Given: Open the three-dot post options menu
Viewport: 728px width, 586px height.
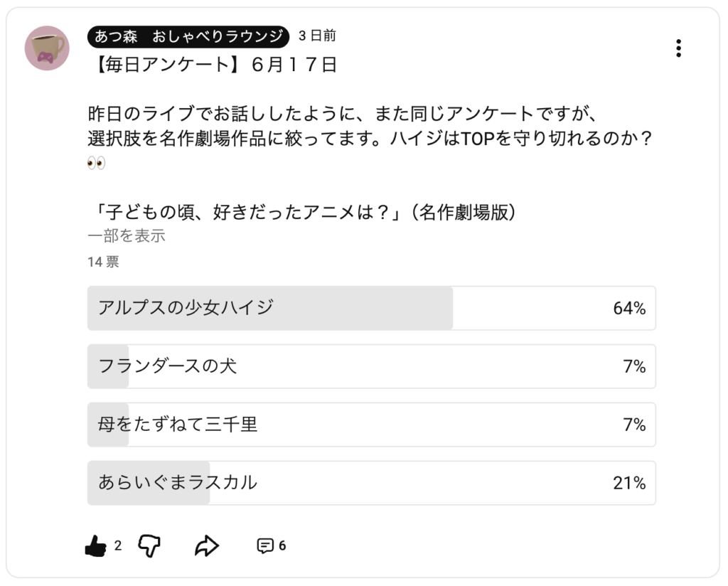Looking at the screenshot, I should (678, 48).
